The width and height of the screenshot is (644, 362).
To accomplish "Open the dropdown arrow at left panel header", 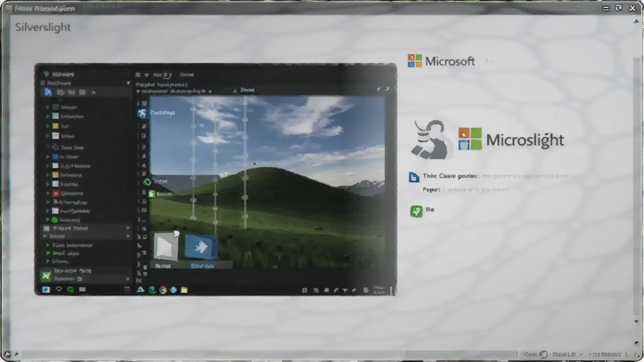I will pos(128,83).
